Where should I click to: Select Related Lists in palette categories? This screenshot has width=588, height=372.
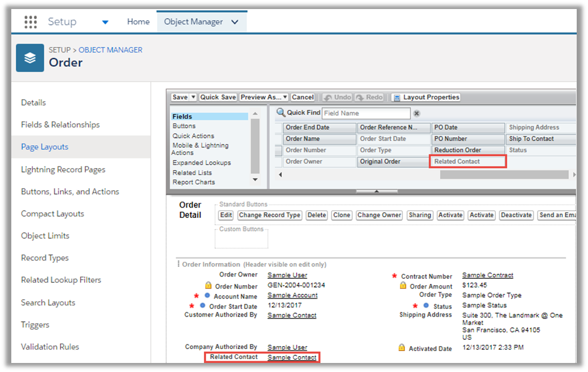pyautogui.click(x=192, y=173)
